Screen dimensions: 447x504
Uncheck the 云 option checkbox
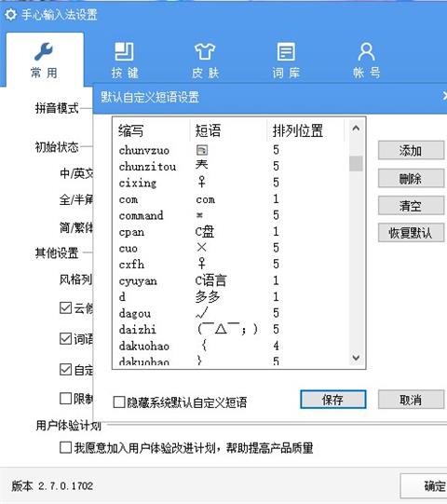65,308
